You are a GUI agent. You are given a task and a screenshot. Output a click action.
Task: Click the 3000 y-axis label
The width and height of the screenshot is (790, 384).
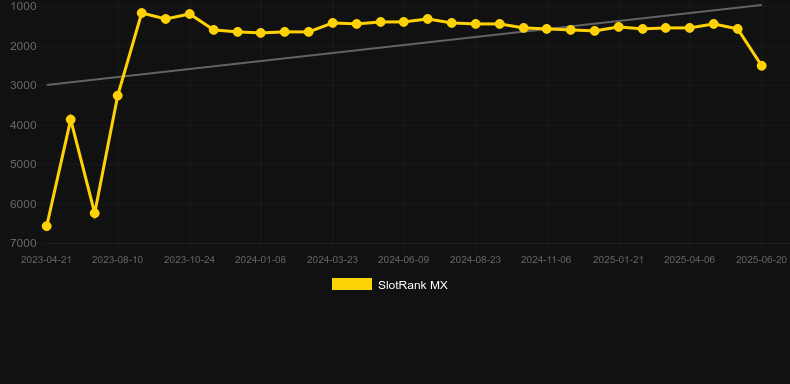point(23,86)
